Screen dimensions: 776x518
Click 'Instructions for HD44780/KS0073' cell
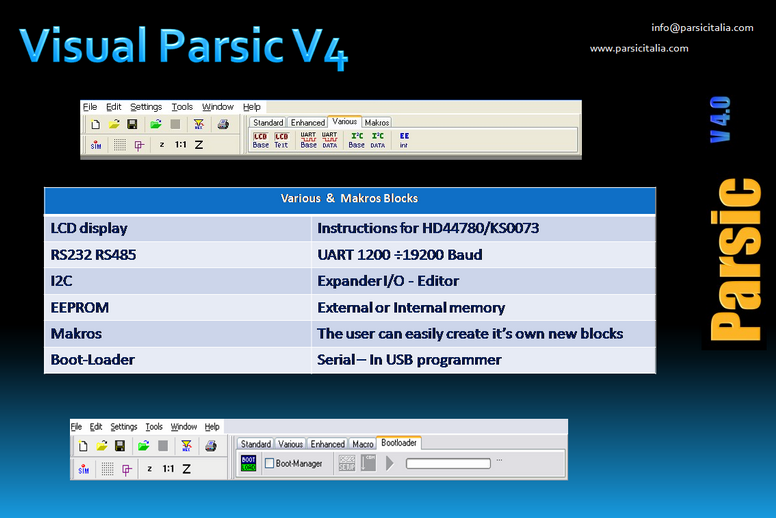(484, 228)
